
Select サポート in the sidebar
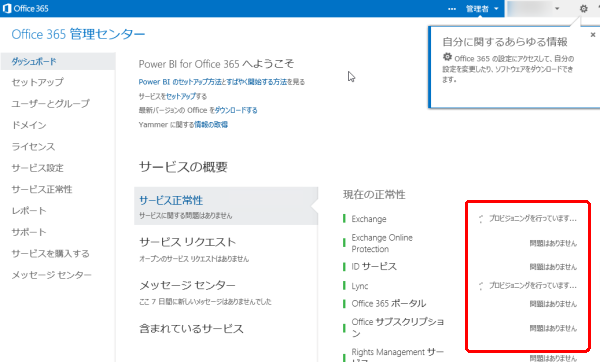[x=29, y=232]
